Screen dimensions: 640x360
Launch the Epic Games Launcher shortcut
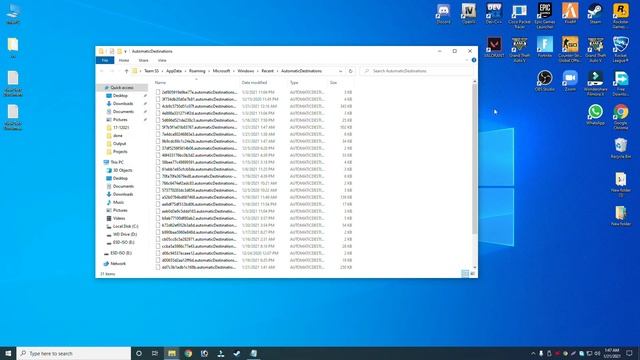pos(545,16)
